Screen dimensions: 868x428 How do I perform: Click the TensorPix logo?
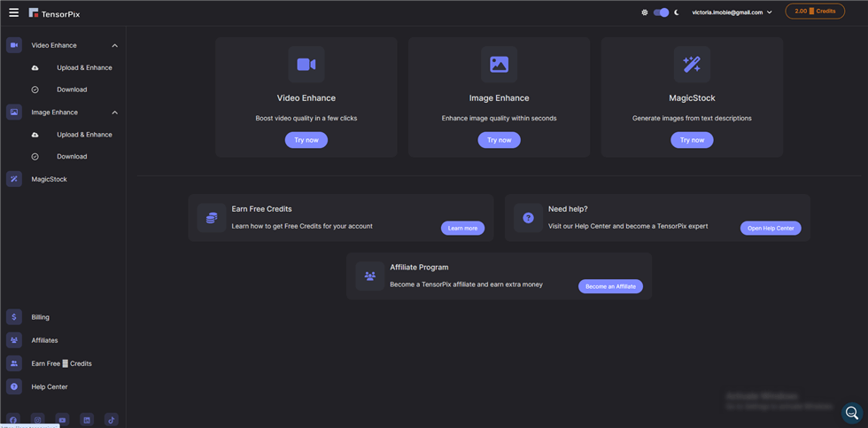[54, 13]
